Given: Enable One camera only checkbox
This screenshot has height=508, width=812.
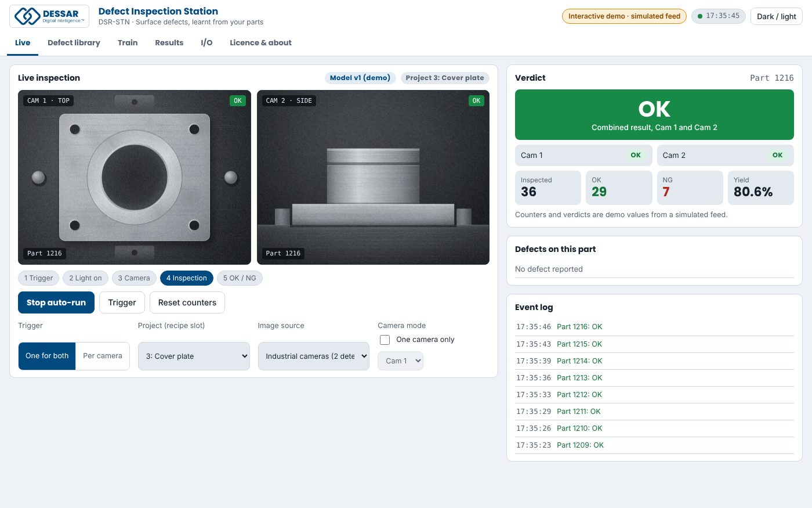Looking at the screenshot, I should 385,340.
